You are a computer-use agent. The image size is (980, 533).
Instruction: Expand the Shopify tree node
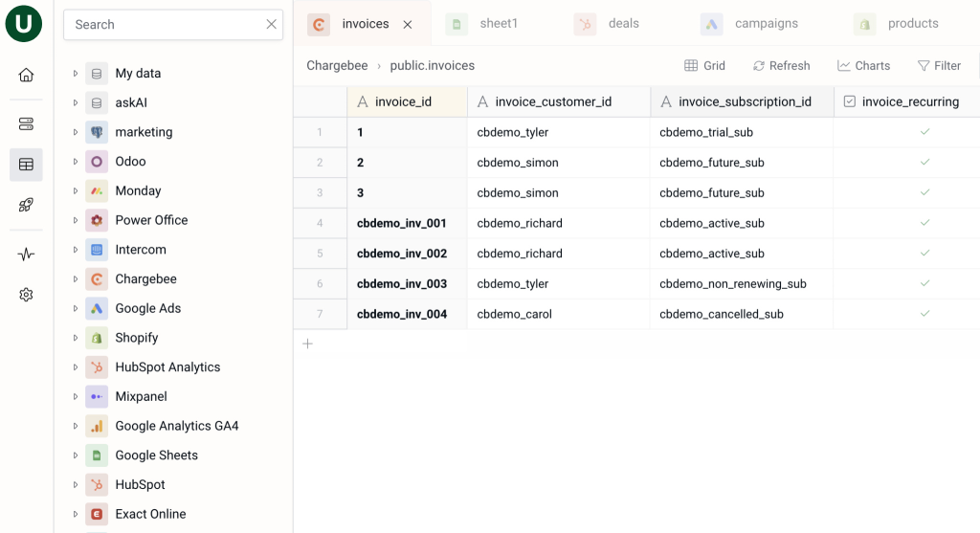75,338
